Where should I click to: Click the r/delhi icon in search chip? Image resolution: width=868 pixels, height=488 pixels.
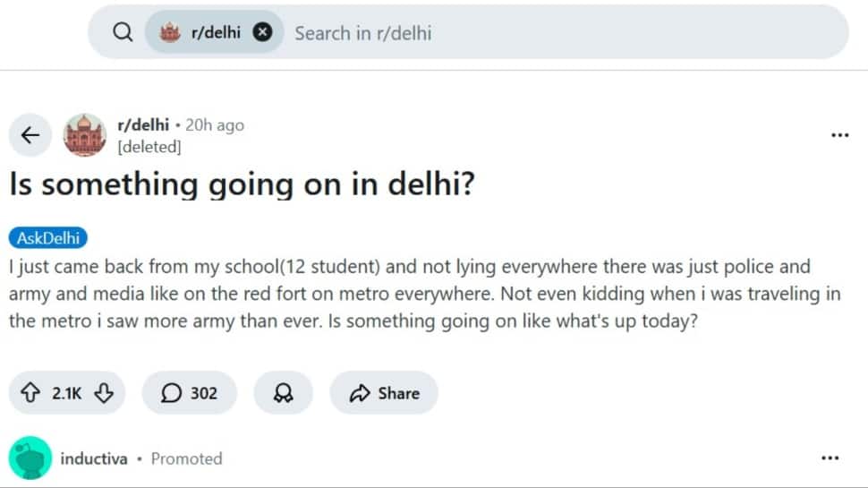[x=169, y=33]
